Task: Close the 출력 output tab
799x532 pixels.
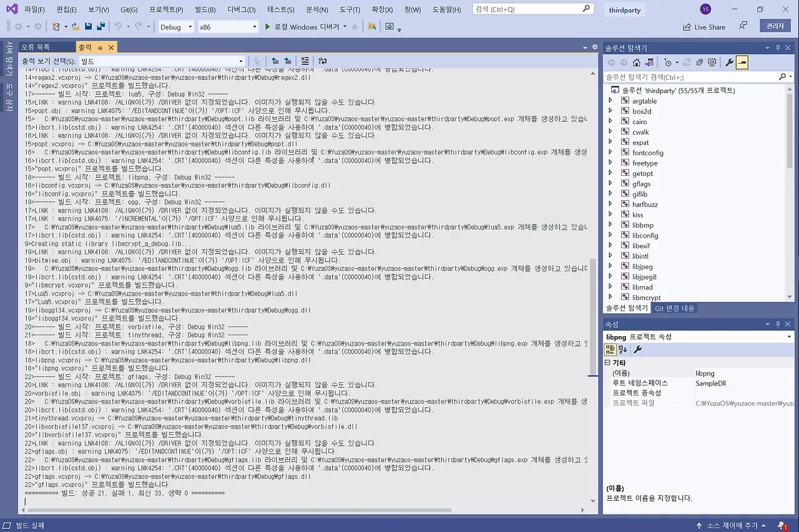Action: tap(111, 47)
